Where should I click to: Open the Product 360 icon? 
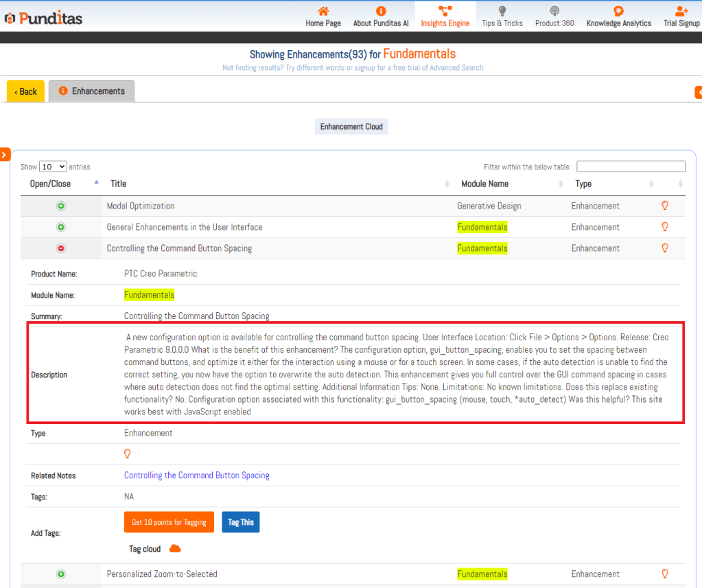[554, 11]
